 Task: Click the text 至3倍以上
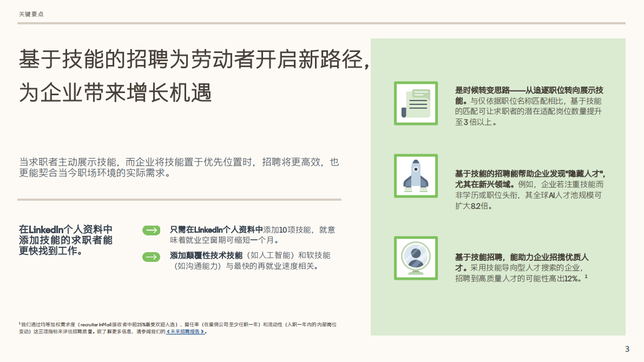(x=476, y=122)
